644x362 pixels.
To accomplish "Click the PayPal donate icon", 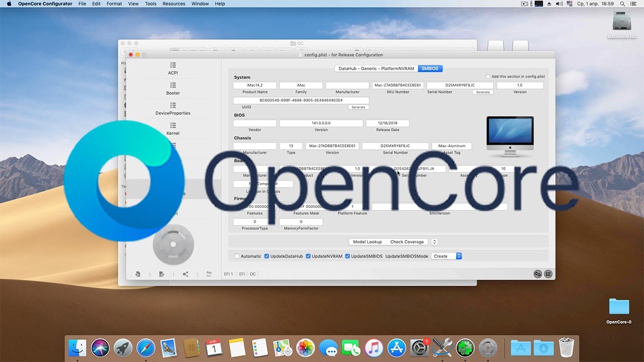I will pyautogui.click(x=209, y=274).
